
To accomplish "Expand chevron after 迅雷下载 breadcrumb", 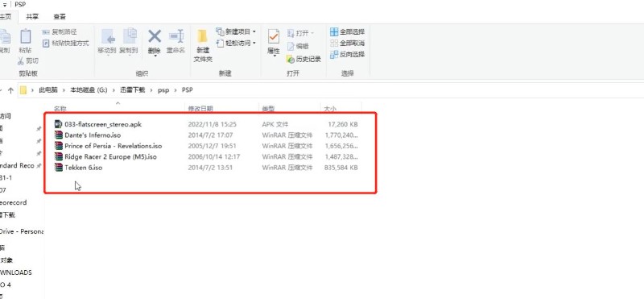I will pos(151,90).
